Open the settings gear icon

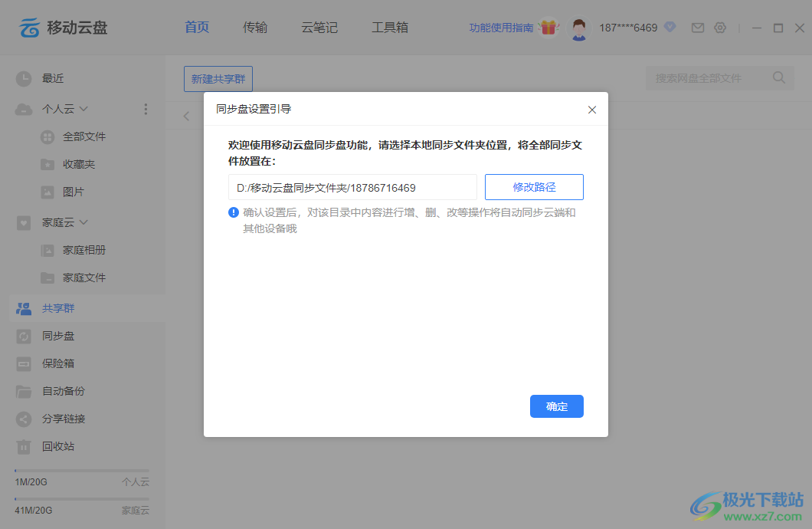click(720, 28)
